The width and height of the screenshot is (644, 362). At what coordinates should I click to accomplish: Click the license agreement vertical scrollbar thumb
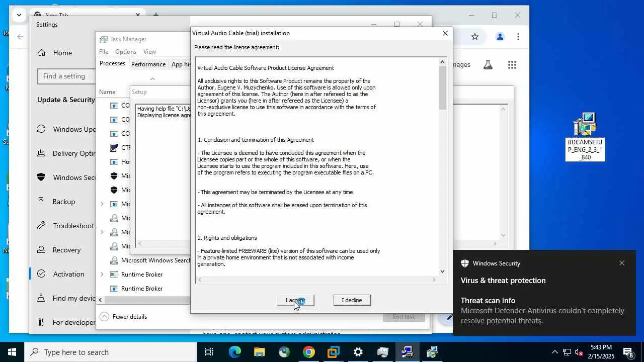tap(442, 87)
